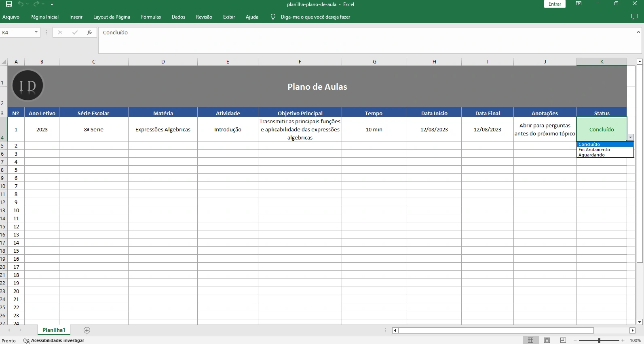Select column F header

tap(300, 62)
